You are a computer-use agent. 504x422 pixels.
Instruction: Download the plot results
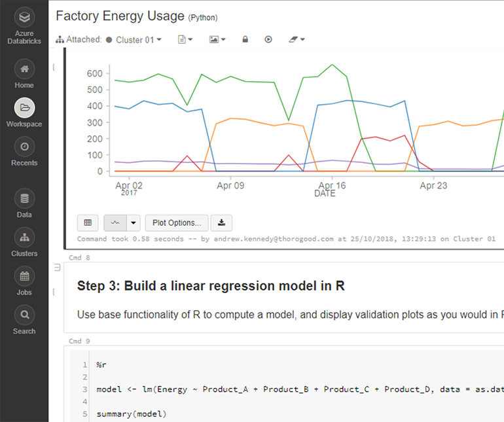tap(221, 222)
